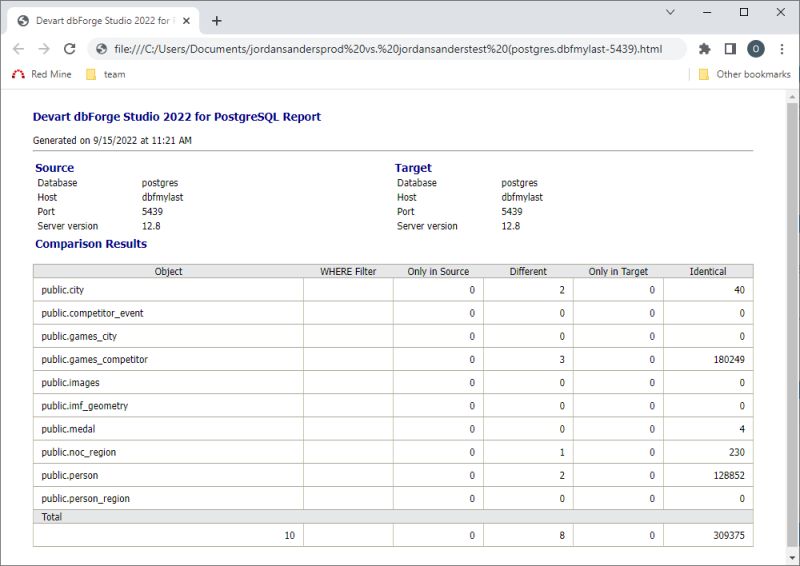Click the Comparison Results heading
The height and width of the screenshot is (566, 800).
(91, 244)
